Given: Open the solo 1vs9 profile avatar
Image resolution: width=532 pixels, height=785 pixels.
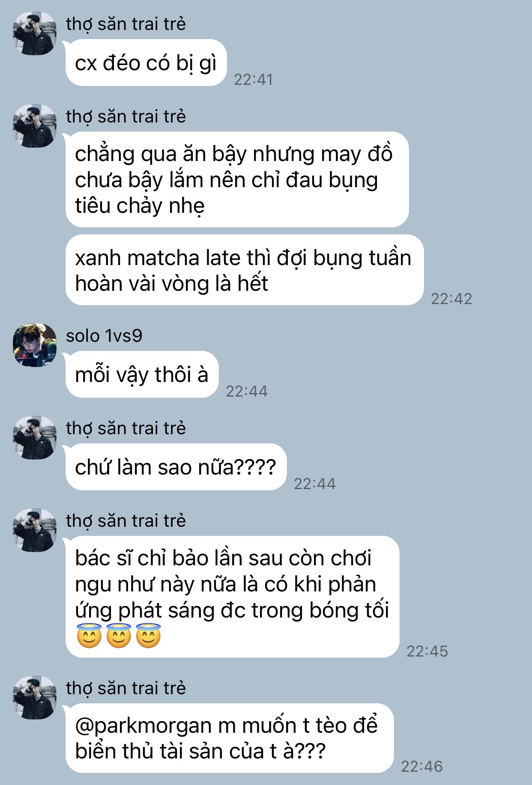Looking at the screenshot, I should (x=35, y=345).
